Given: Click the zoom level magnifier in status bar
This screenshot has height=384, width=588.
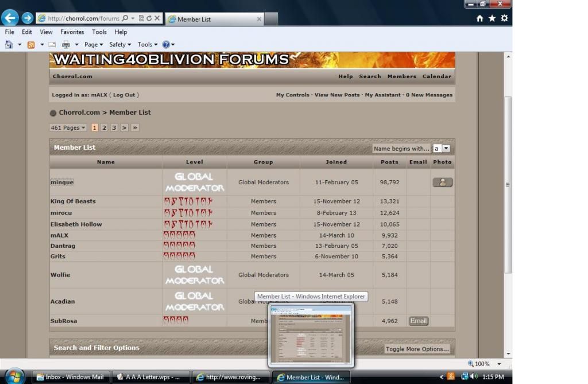Looking at the screenshot, I should [471, 363].
